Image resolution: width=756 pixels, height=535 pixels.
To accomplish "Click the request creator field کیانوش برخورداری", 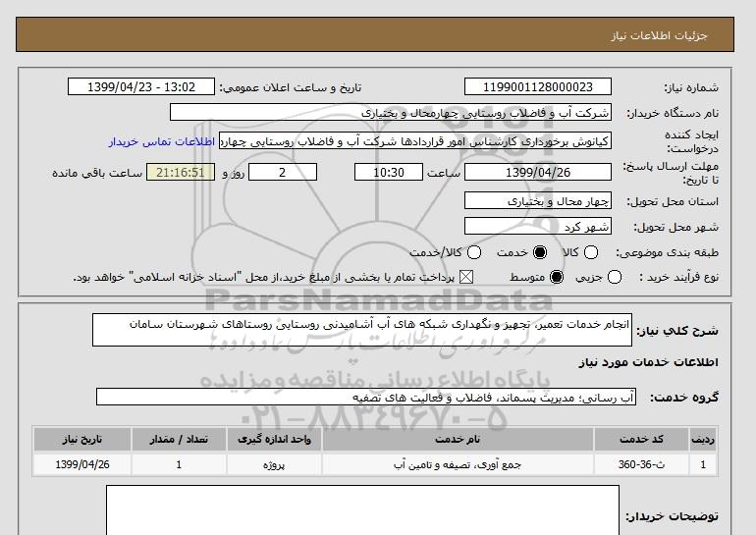I will [415, 141].
